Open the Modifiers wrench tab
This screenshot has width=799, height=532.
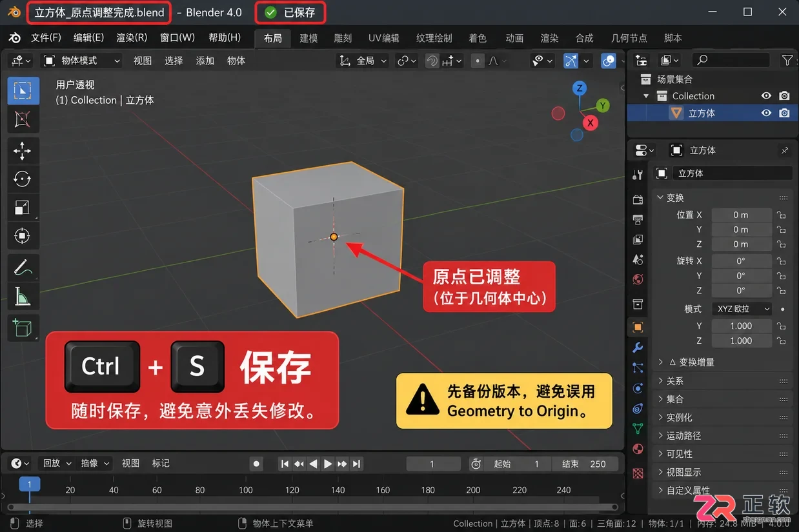point(638,348)
